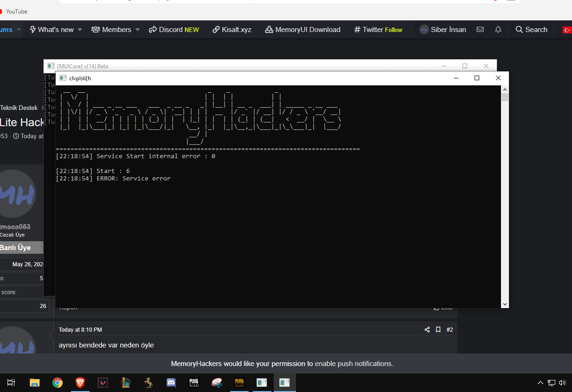Image resolution: width=572 pixels, height=392 pixels.
Task: Close the MUICore Beta window
Action: coord(486,66)
